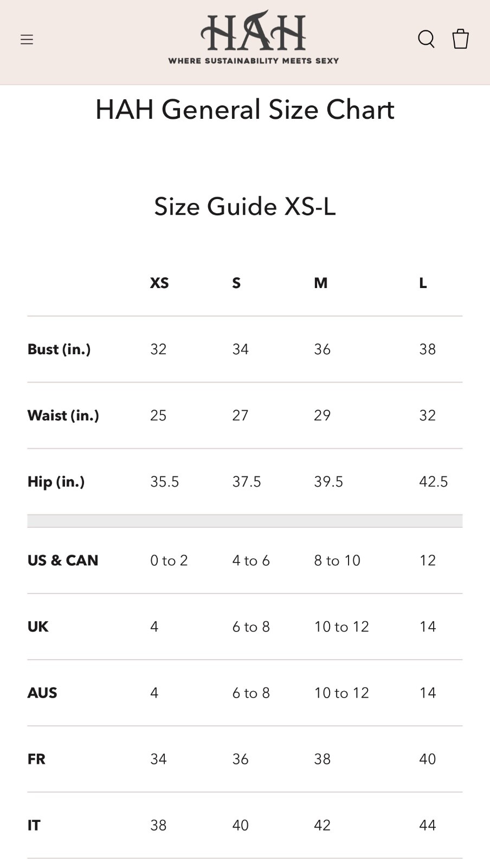
Task: Click the '8 to 10' US size cell
Action: [337, 560]
